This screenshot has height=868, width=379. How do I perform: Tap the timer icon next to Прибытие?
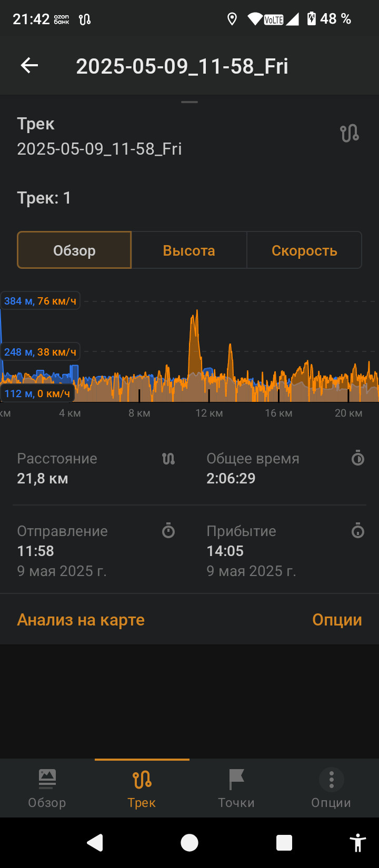[x=358, y=530]
